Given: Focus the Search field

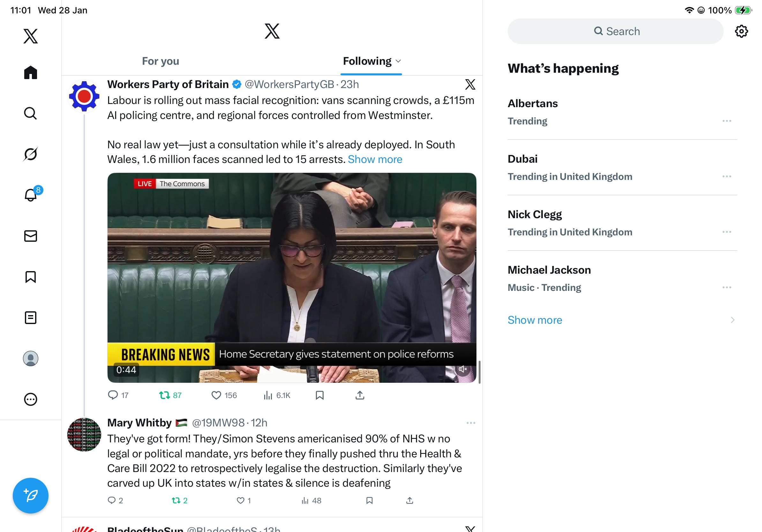Looking at the screenshot, I should click(x=615, y=32).
